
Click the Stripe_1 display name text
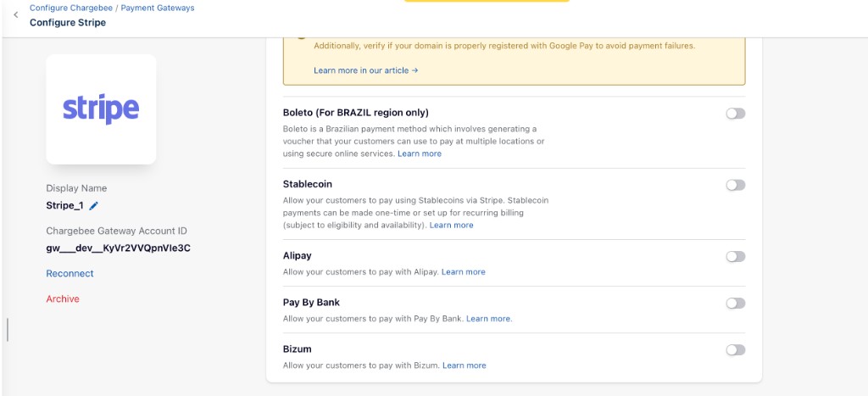64,206
